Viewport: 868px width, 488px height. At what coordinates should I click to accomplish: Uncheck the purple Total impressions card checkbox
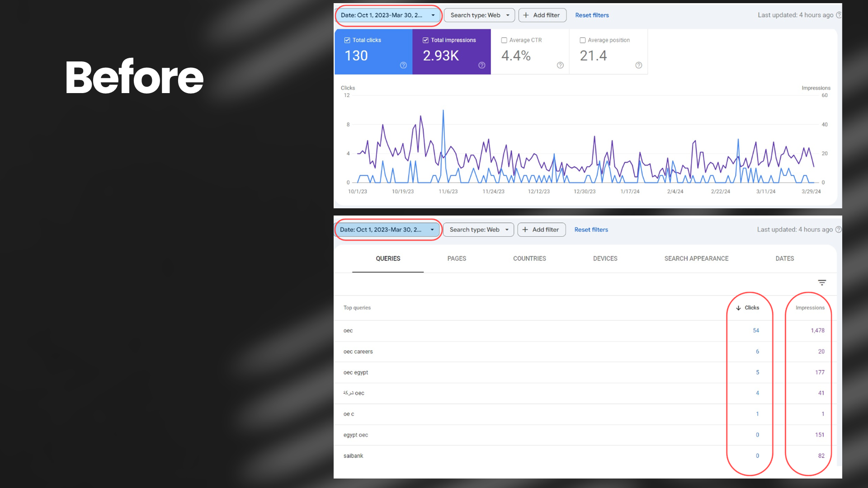[425, 40]
